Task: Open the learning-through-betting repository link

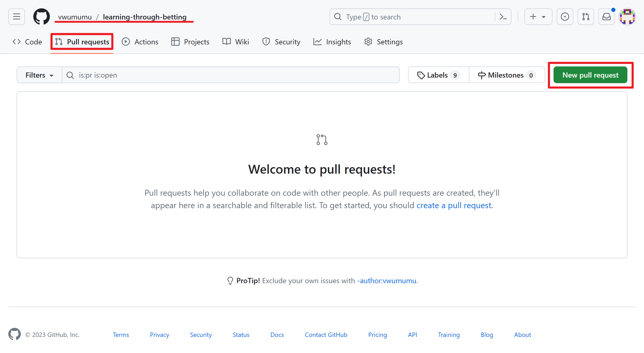Action: click(x=144, y=17)
